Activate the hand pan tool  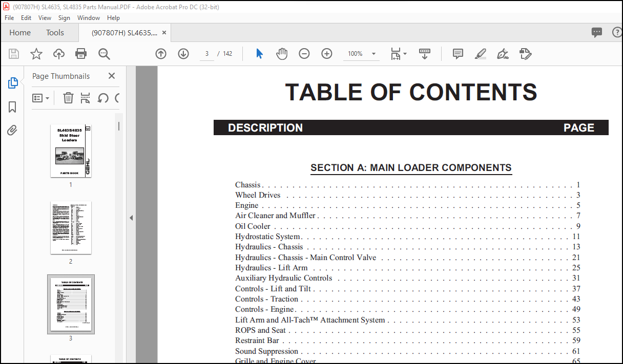pos(282,54)
